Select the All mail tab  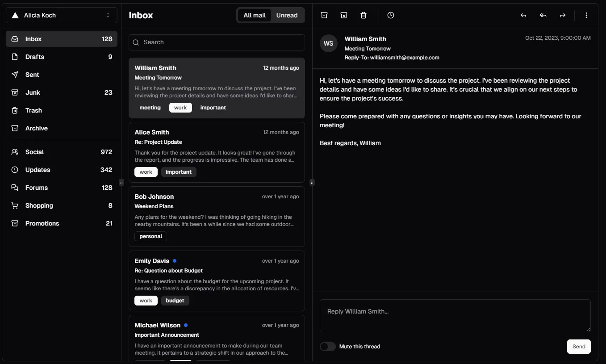255,15
